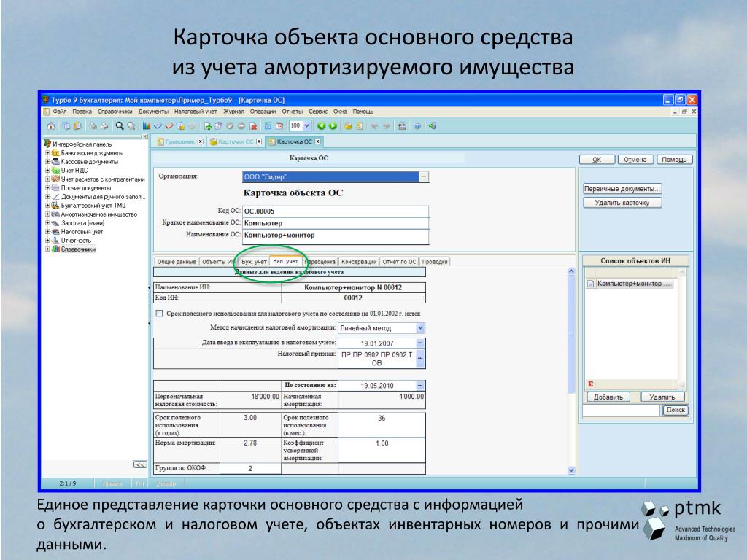Click the add document plus icon in toolbar

coord(208,126)
